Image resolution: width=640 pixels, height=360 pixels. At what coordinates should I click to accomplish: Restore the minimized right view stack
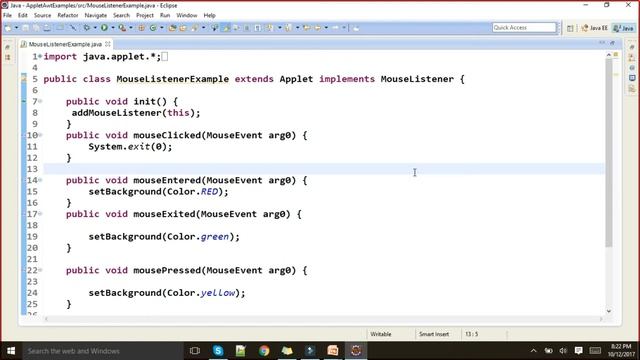[x=632, y=48]
